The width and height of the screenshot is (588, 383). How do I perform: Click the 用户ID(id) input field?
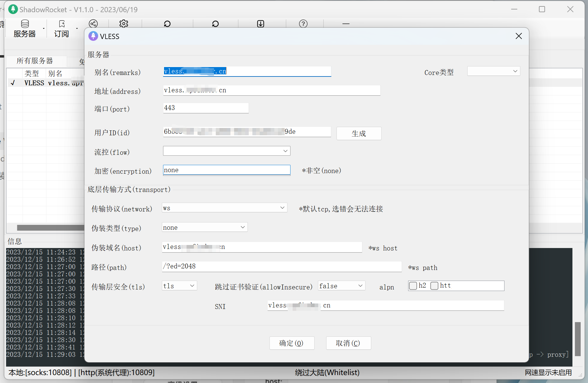pos(247,132)
